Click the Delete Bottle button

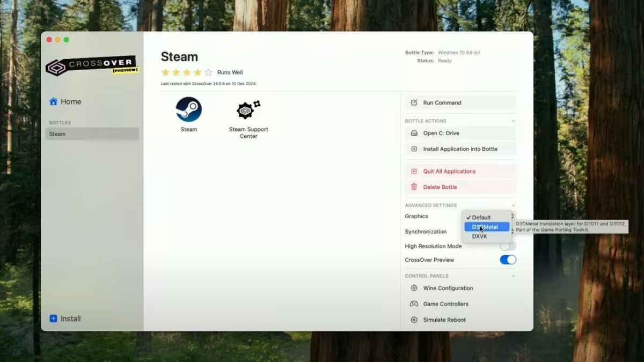460,187
